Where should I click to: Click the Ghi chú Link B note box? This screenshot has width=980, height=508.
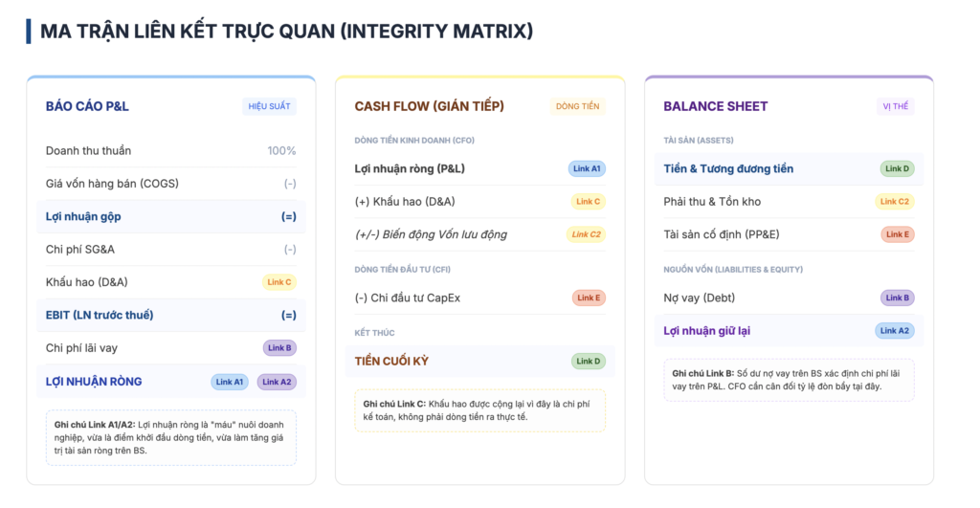click(789, 380)
